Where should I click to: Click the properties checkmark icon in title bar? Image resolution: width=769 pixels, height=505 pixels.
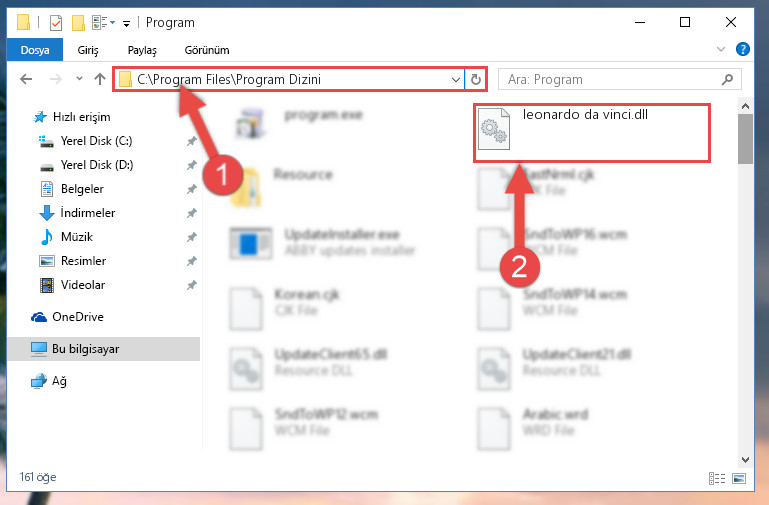coord(56,23)
